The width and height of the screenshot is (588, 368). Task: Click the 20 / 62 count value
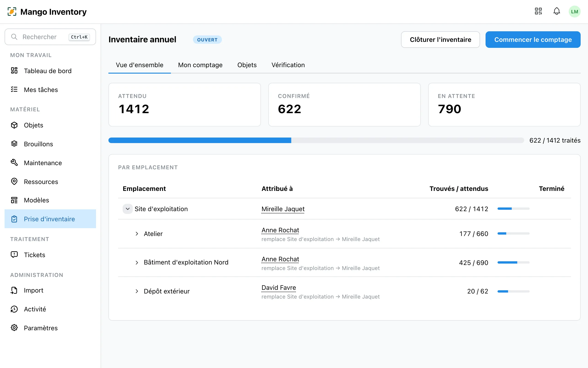(478, 291)
